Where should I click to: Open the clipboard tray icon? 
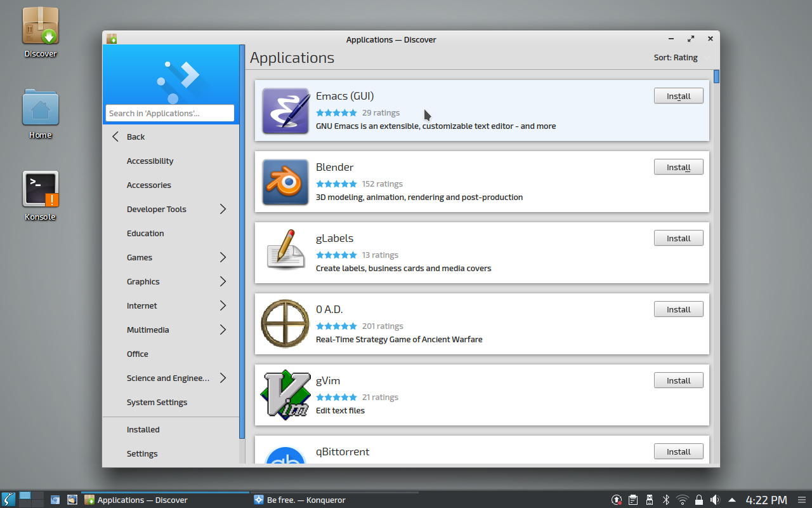632,500
